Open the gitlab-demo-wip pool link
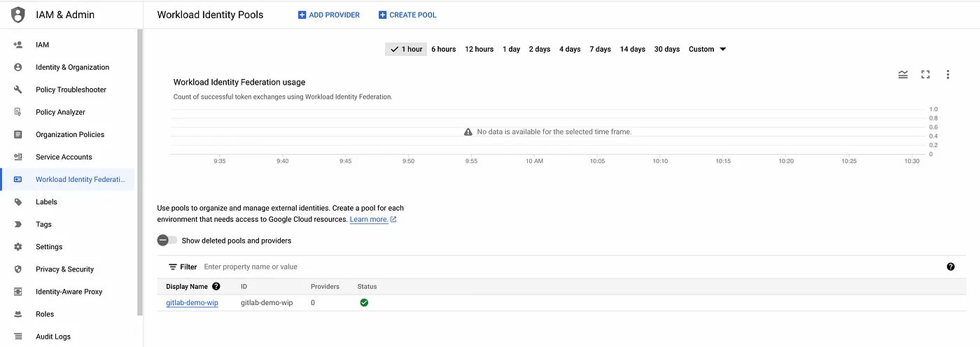 (x=192, y=303)
